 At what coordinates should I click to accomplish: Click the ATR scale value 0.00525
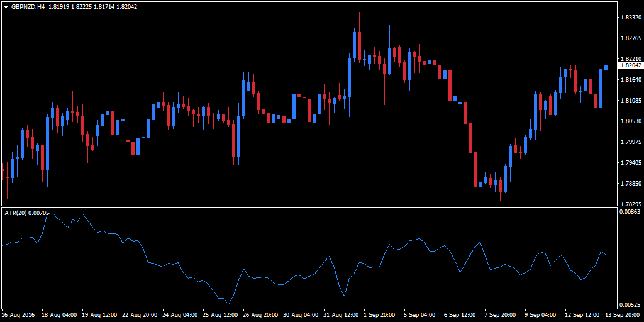click(630, 305)
